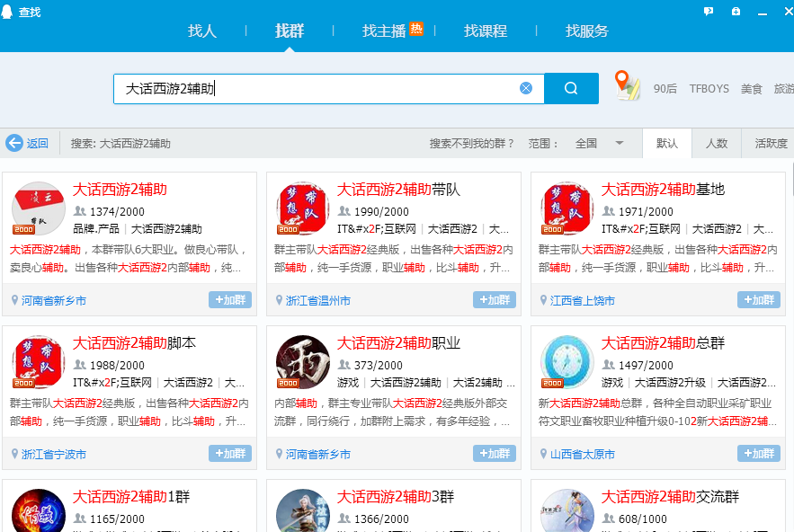Click the 河南省新乡市 location pin in the first card
The image size is (794, 532).
click(15, 301)
